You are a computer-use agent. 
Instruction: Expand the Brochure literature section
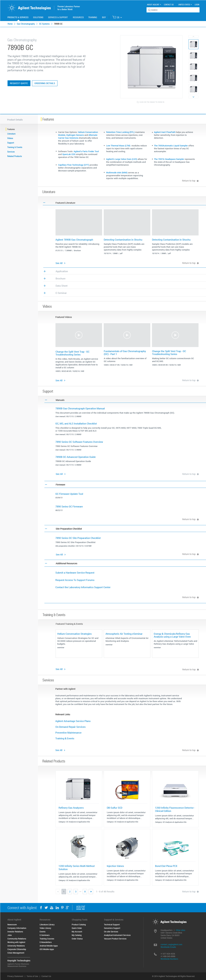pos(45,278)
